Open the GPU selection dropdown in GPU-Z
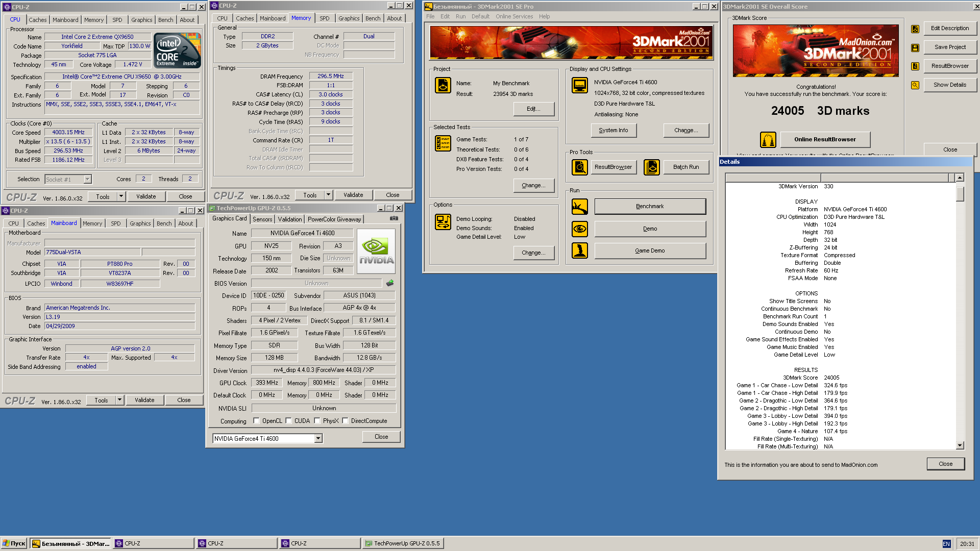 tap(318, 438)
